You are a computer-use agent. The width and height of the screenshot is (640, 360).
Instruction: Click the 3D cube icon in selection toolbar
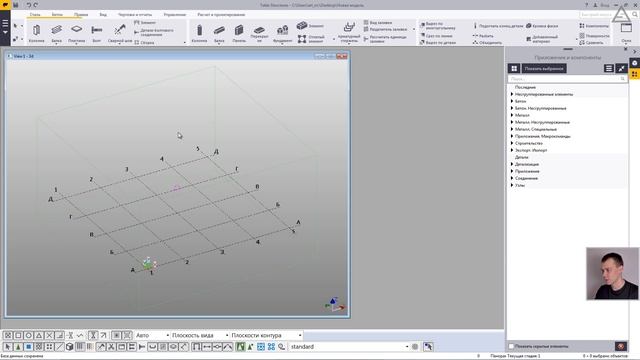pyautogui.click(x=69, y=347)
